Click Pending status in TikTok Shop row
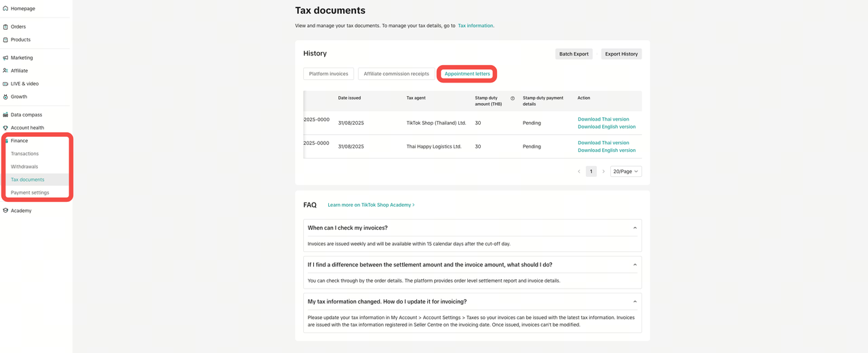This screenshot has height=353, width=868. pos(532,123)
